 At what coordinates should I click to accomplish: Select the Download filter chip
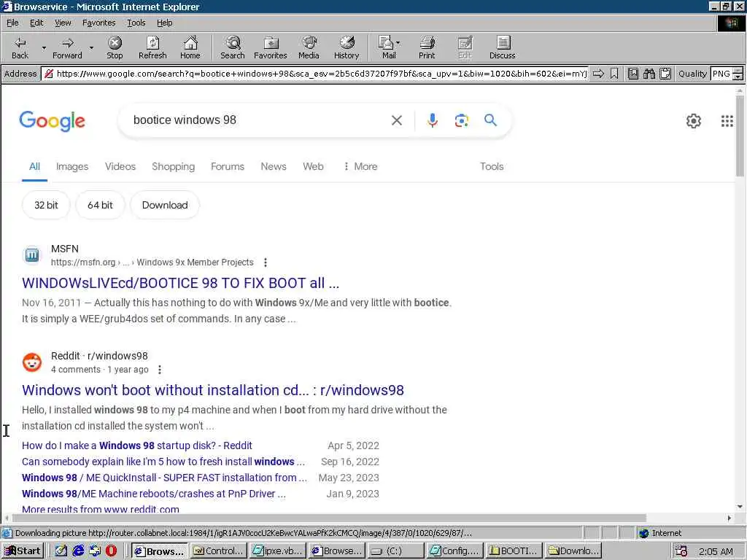click(165, 205)
